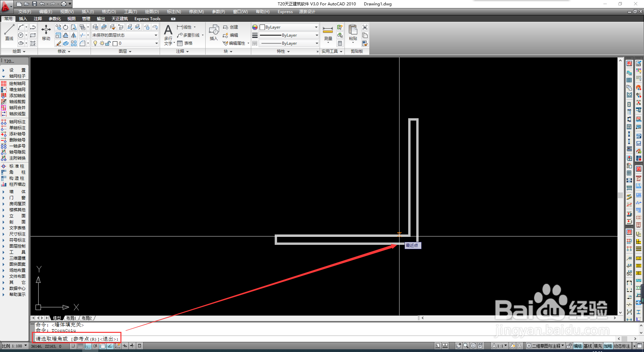Screen dimensions: 644x352
Task: Open the 文件(F) menu
Action: pyautogui.click(x=24, y=12)
